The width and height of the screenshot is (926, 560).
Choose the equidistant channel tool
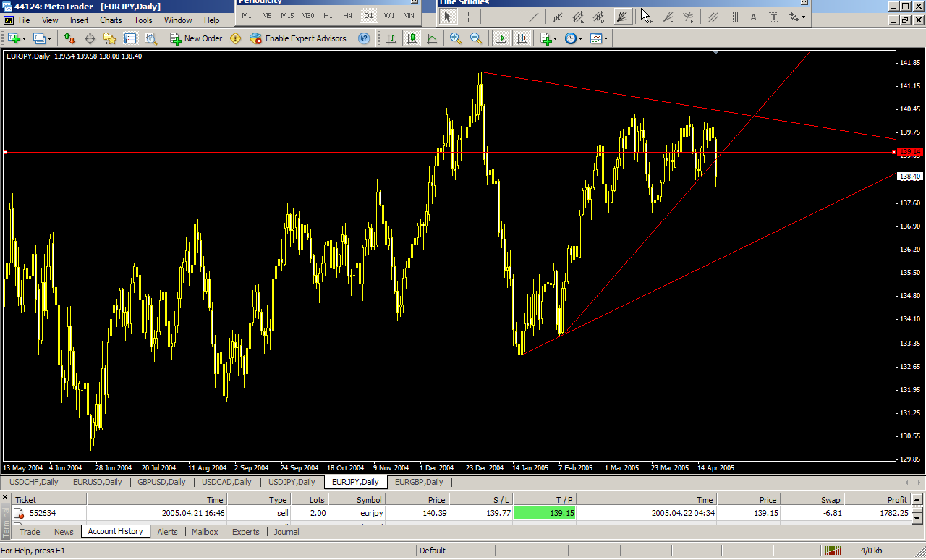[713, 17]
